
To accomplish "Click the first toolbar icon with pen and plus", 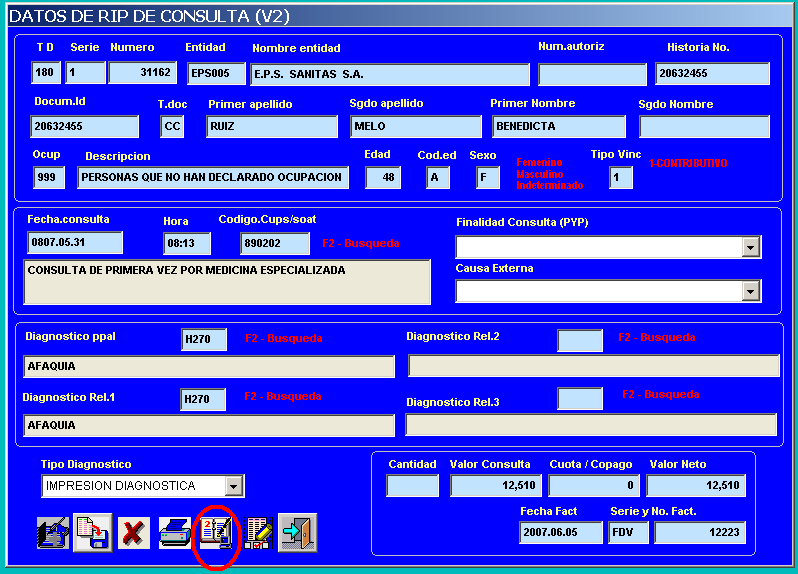I will pyautogui.click(x=53, y=533).
